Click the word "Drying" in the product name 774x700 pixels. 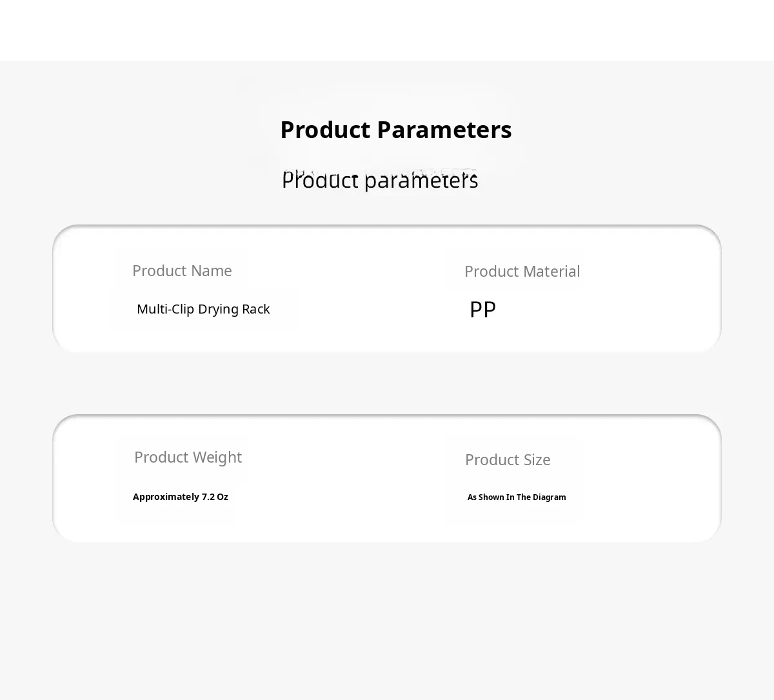click(218, 309)
